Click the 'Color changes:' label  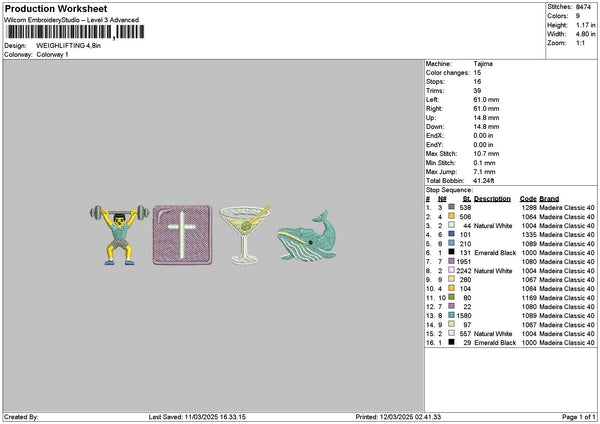448,73
